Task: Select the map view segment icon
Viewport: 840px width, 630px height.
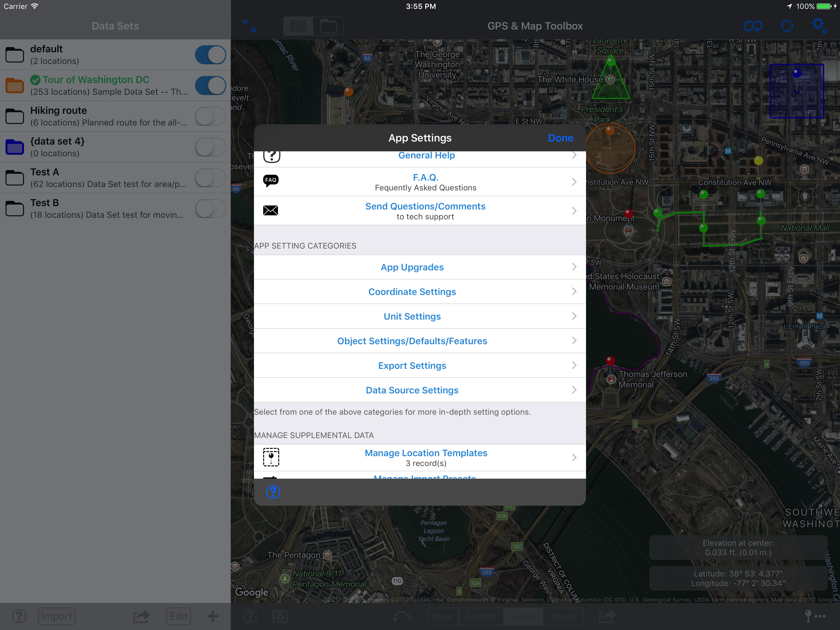Action: click(298, 26)
